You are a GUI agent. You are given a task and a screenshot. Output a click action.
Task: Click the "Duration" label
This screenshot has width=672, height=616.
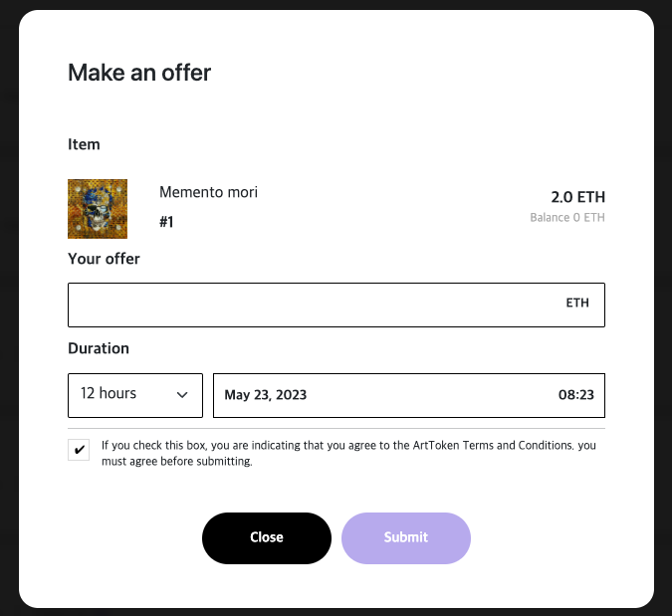click(99, 348)
